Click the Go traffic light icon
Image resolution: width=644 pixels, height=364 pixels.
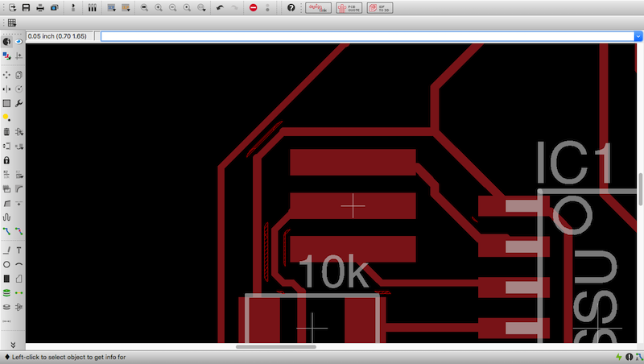coord(267,8)
